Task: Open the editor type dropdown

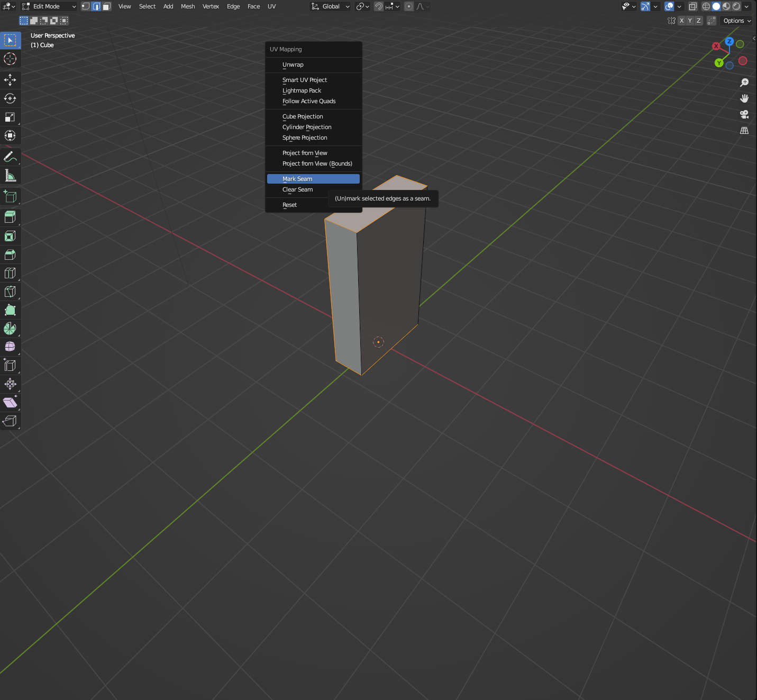Action: click(9, 6)
